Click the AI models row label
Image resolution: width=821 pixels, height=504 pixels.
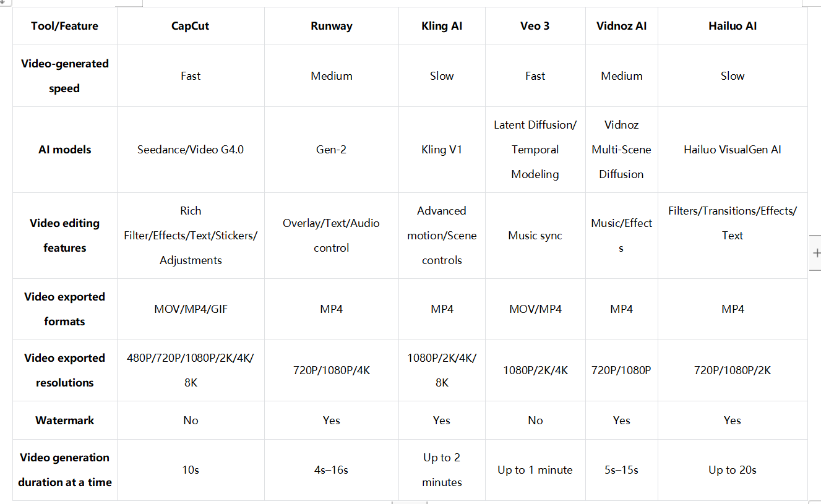click(x=65, y=150)
